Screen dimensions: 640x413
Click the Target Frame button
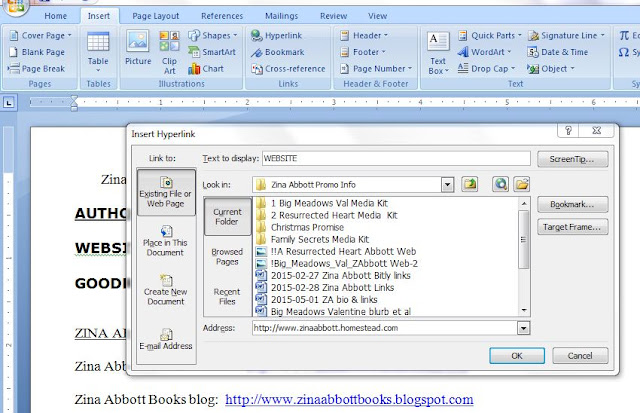point(572,227)
